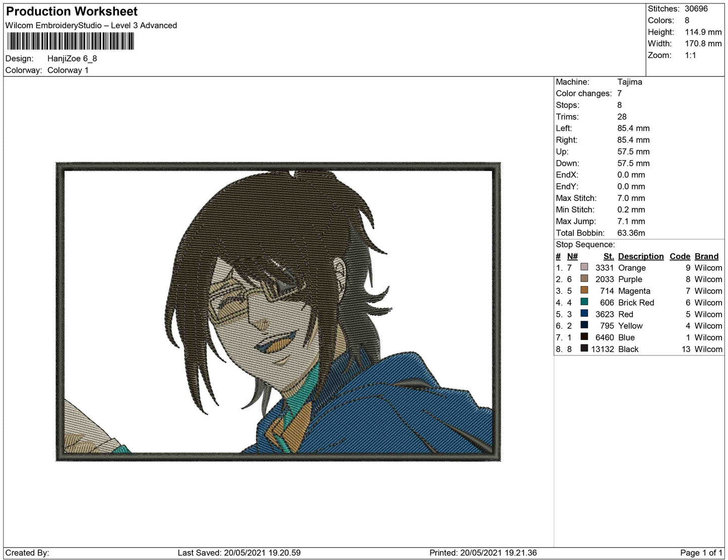Click the Colors count value in header
The height and width of the screenshot is (560, 728).
coord(687,20)
